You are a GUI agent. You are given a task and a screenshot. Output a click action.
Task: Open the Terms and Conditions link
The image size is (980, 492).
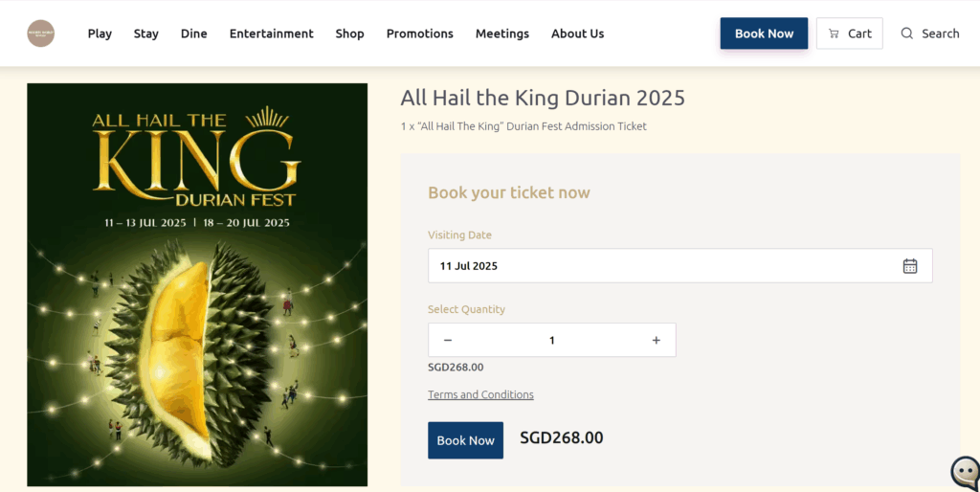480,394
